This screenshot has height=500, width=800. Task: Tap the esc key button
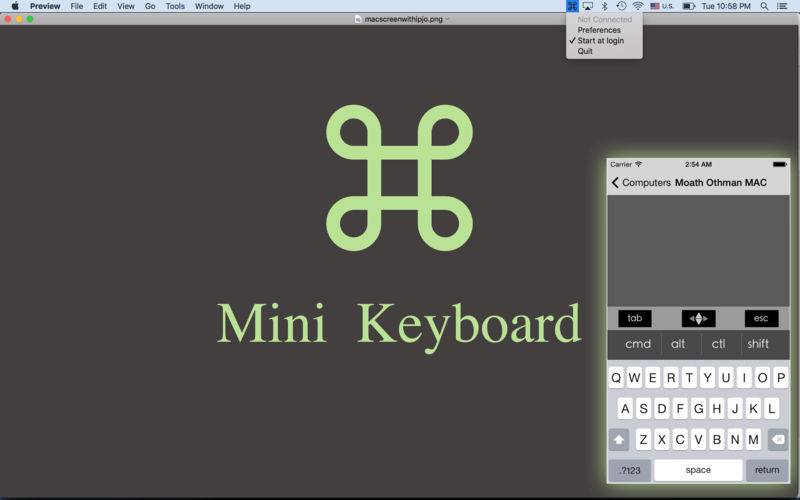pyautogui.click(x=761, y=318)
